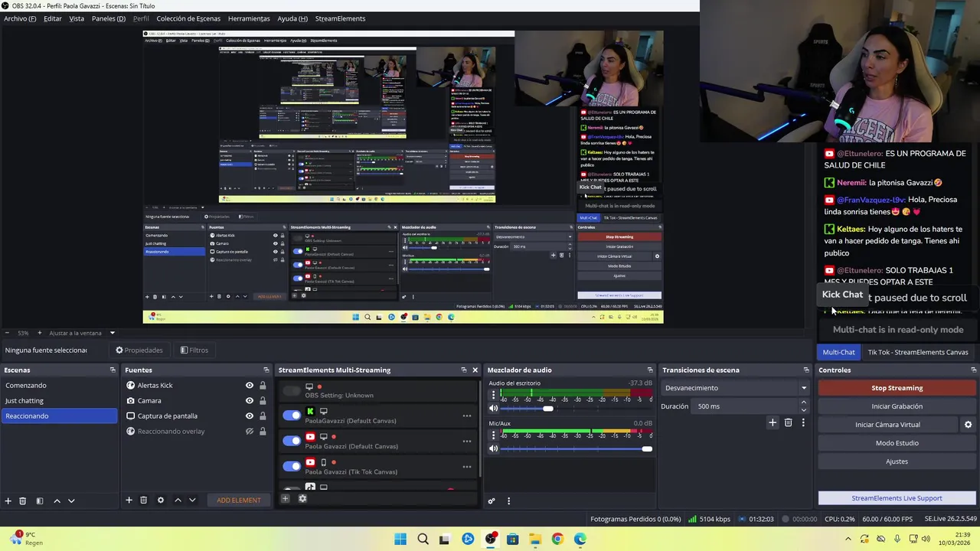
Task: Switch to Tik Tok - StreamElements Canvas tab
Action: click(x=918, y=352)
